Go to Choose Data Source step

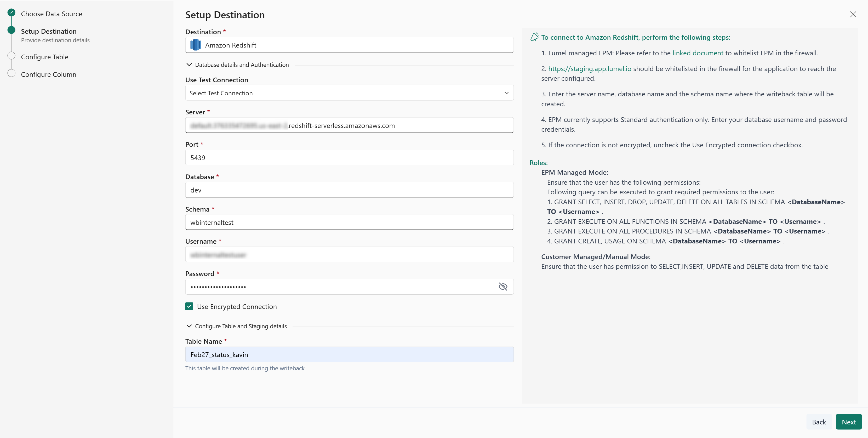(51, 14)
